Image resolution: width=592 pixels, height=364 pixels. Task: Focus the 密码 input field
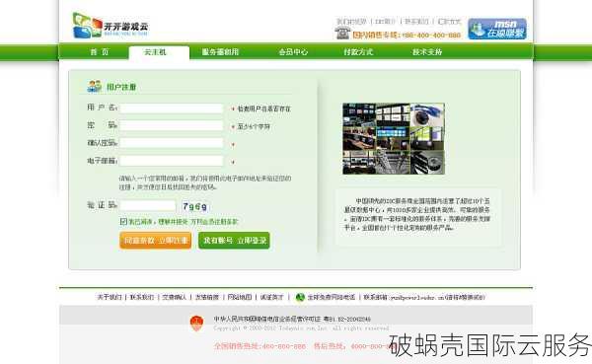[x=171, y=125]
